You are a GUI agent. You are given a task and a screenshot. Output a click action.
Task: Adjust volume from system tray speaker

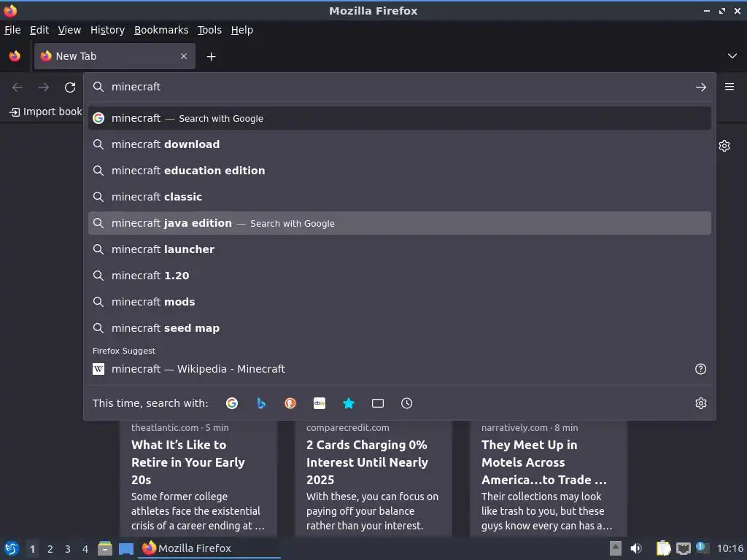[636, 548]
